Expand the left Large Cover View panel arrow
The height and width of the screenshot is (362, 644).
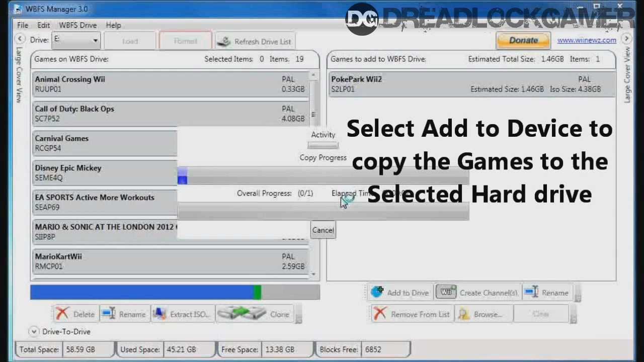(x=20, y=39)
